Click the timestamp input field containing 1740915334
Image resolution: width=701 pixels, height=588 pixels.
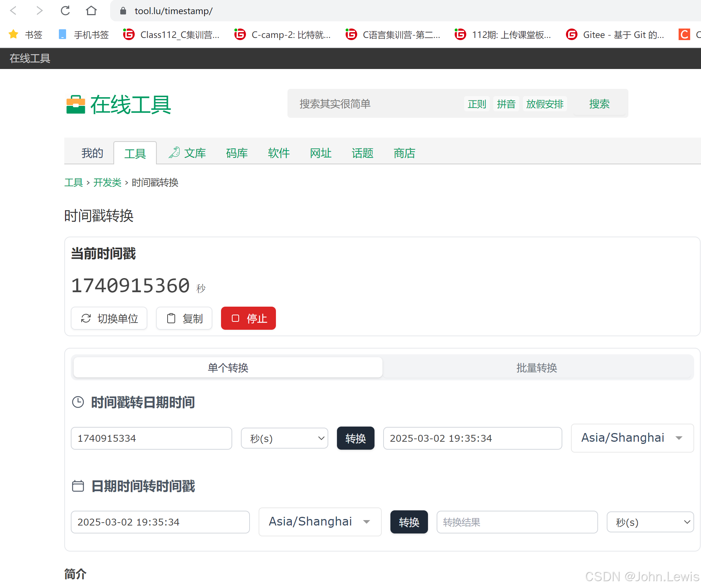151,438
